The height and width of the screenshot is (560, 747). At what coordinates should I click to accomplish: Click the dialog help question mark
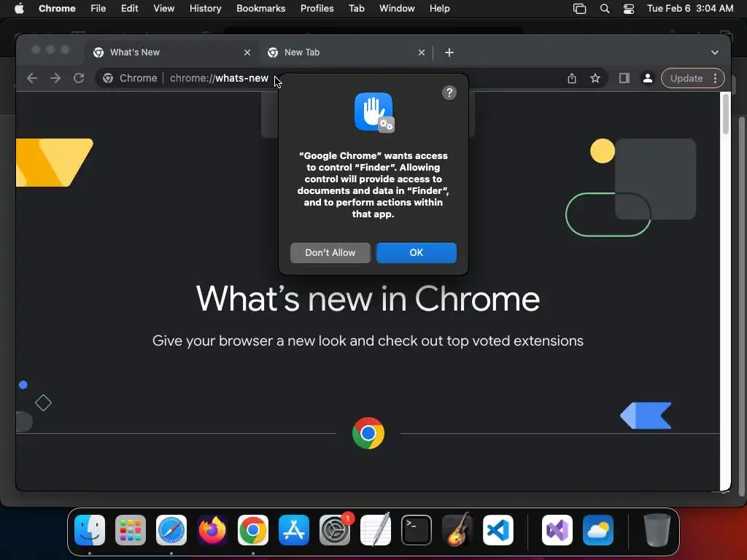coord(449,93)
